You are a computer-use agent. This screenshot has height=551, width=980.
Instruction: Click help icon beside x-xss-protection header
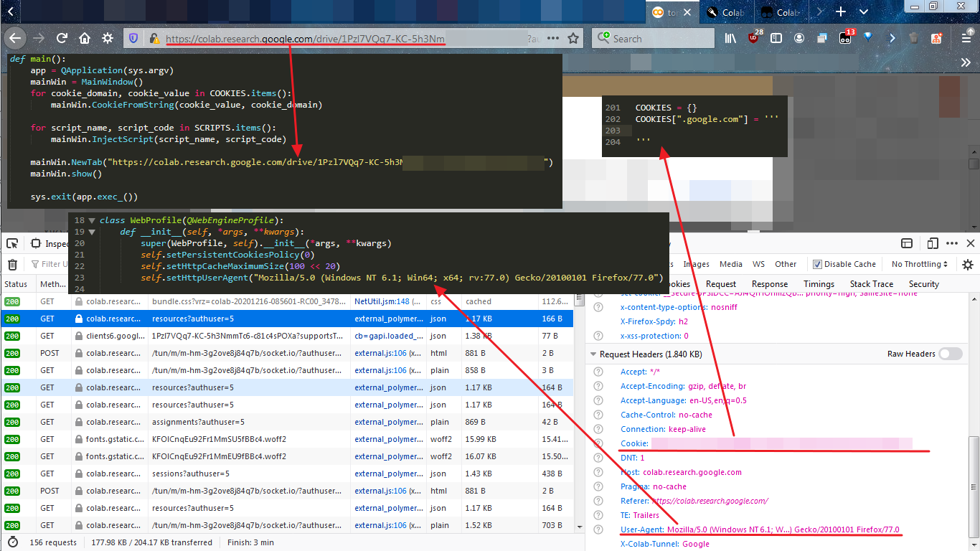pos(598,336)
